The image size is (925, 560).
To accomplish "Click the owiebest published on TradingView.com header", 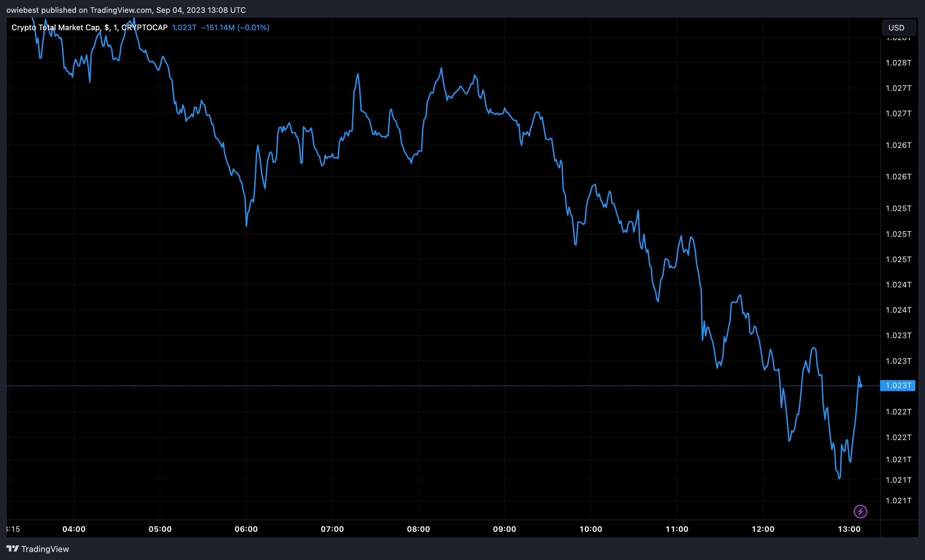I will tap(126, 10).
